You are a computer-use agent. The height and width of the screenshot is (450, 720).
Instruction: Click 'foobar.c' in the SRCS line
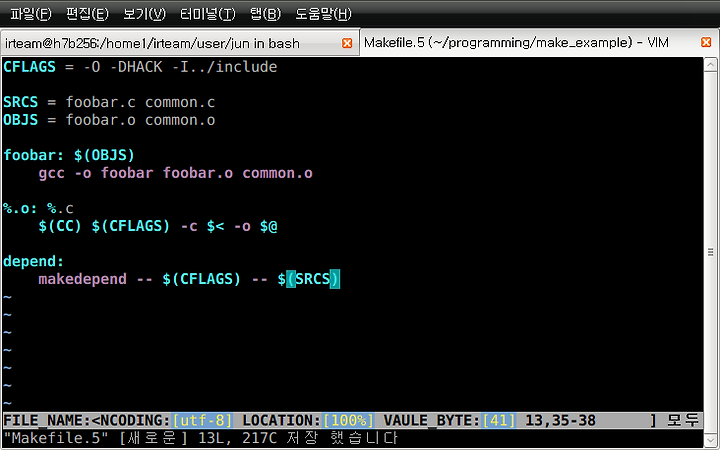(x=101, y=102)
